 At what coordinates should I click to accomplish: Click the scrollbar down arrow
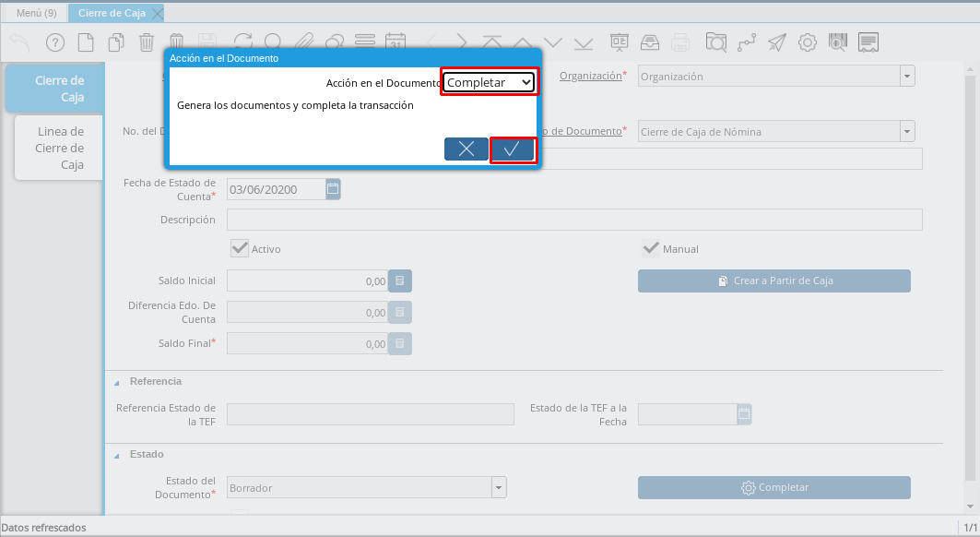970,507
